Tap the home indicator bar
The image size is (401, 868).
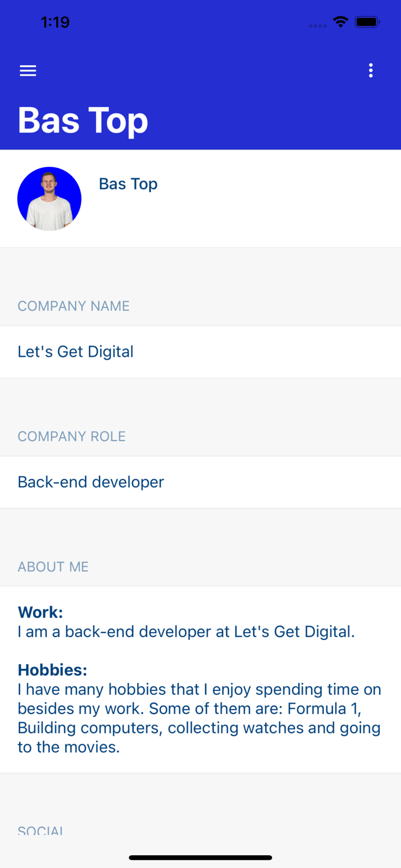pos(200,858)
